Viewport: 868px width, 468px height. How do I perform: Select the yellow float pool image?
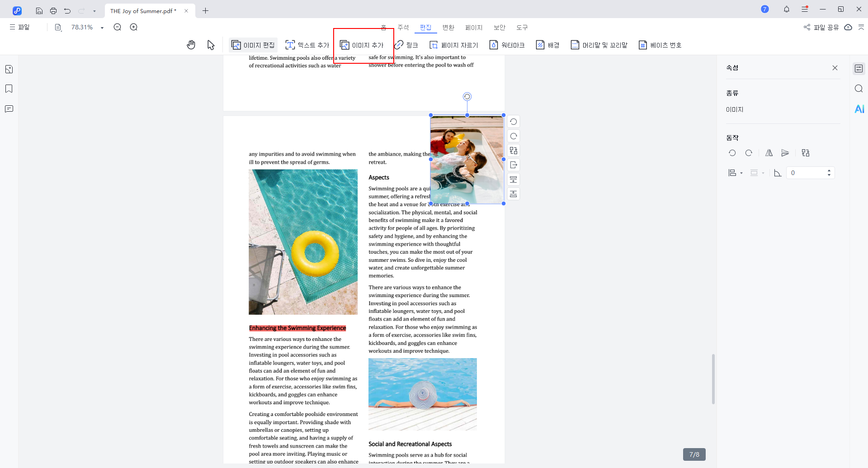click(x=303, y=242)
